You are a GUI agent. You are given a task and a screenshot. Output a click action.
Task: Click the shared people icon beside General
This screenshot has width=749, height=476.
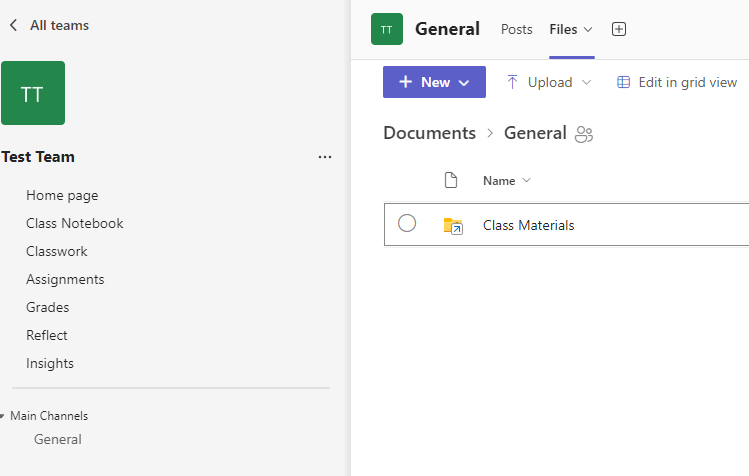(584, 134)
